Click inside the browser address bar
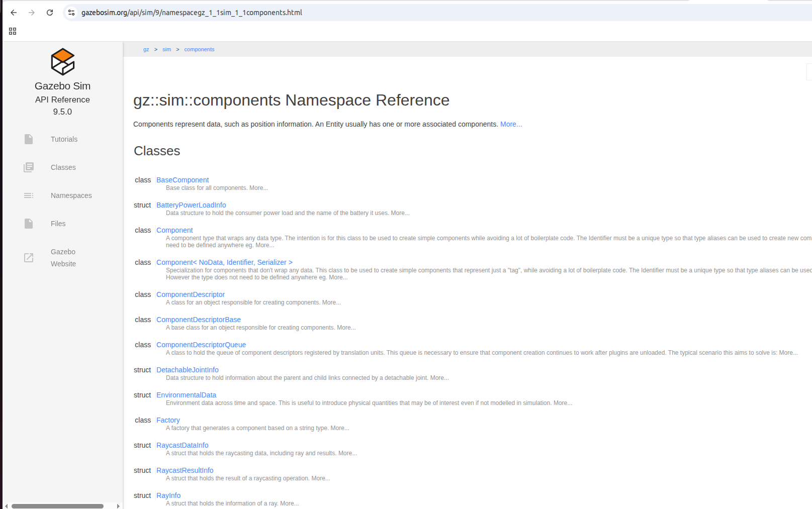 (x=201, y=12)
